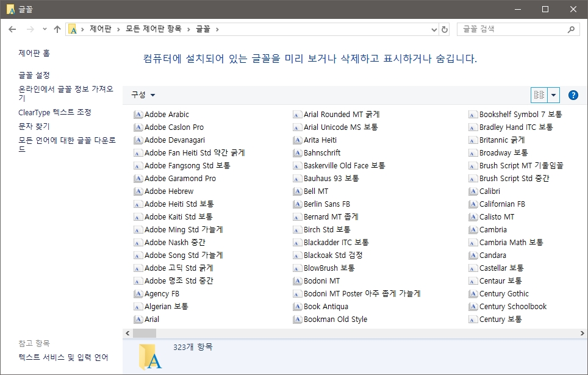
Task: Open 온라인에서 글꼴 정보 가져오기 link
Action: pos(66,93)
